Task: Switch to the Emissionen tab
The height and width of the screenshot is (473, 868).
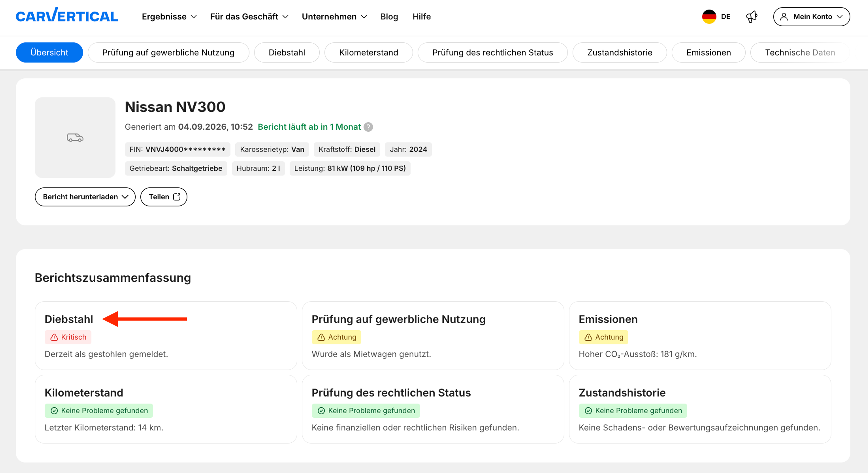Action: coord(709,53)
